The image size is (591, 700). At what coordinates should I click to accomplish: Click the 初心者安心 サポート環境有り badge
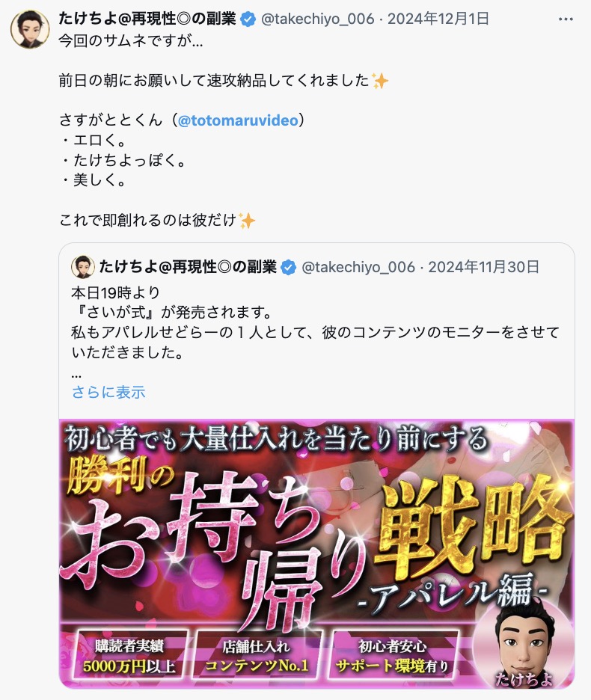(x=393, y=656)
